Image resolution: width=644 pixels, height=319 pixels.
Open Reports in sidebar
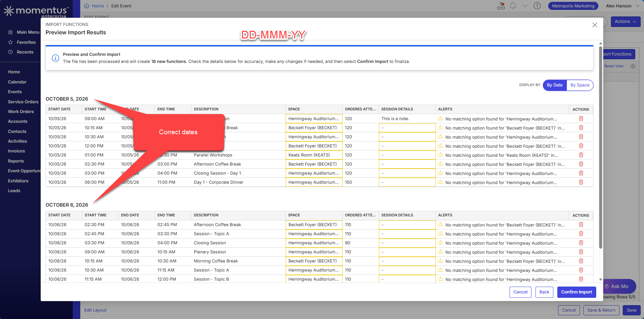(x=16, y=161)
